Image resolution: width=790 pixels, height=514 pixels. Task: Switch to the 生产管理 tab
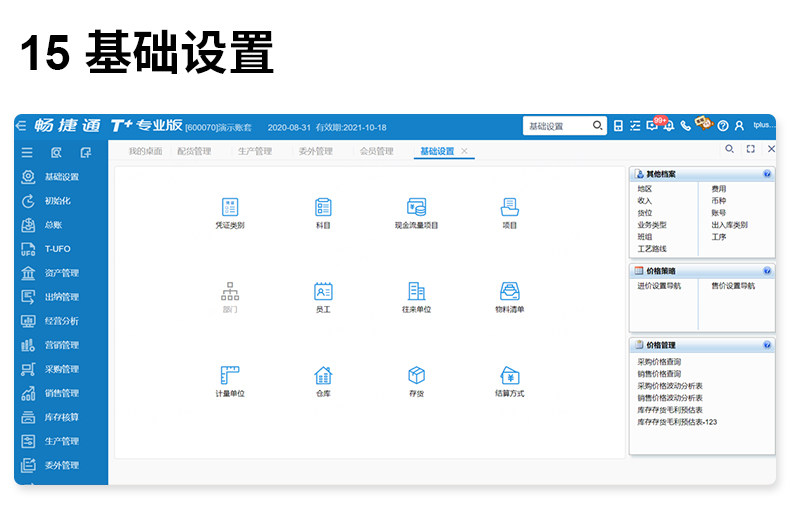(x=255, y=151)
